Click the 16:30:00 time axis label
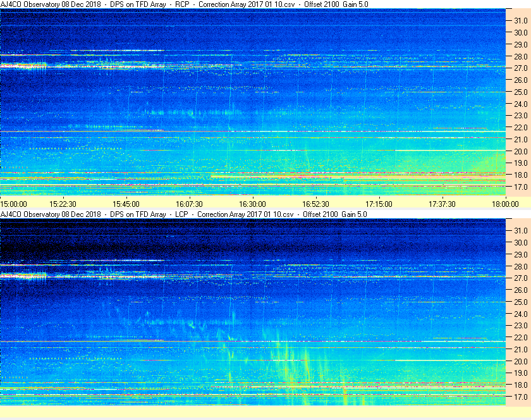This screenshot has width=531, height=420. click(253, 204)
